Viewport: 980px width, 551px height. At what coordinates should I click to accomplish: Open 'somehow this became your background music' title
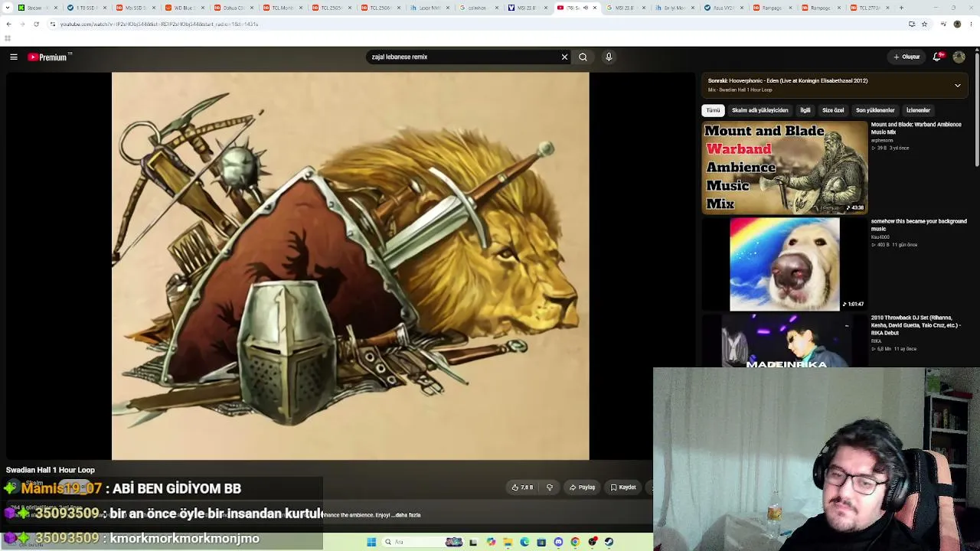919,225
